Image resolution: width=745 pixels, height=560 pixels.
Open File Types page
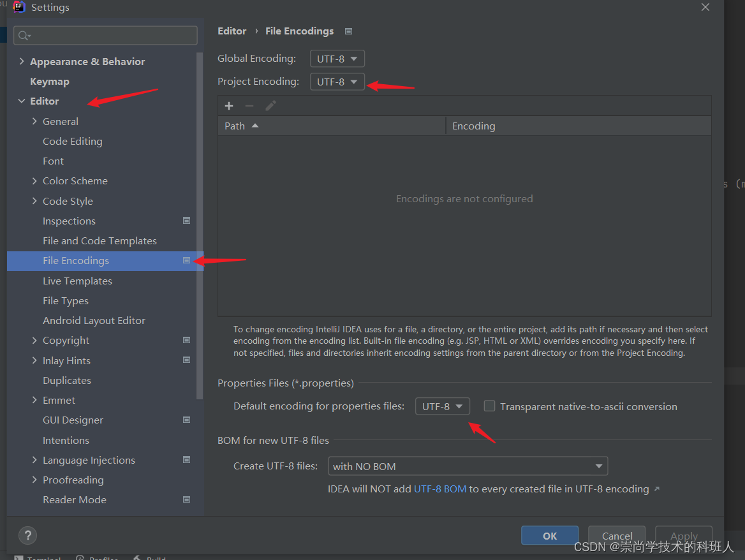pyautogui.click(x=66, y=300)
